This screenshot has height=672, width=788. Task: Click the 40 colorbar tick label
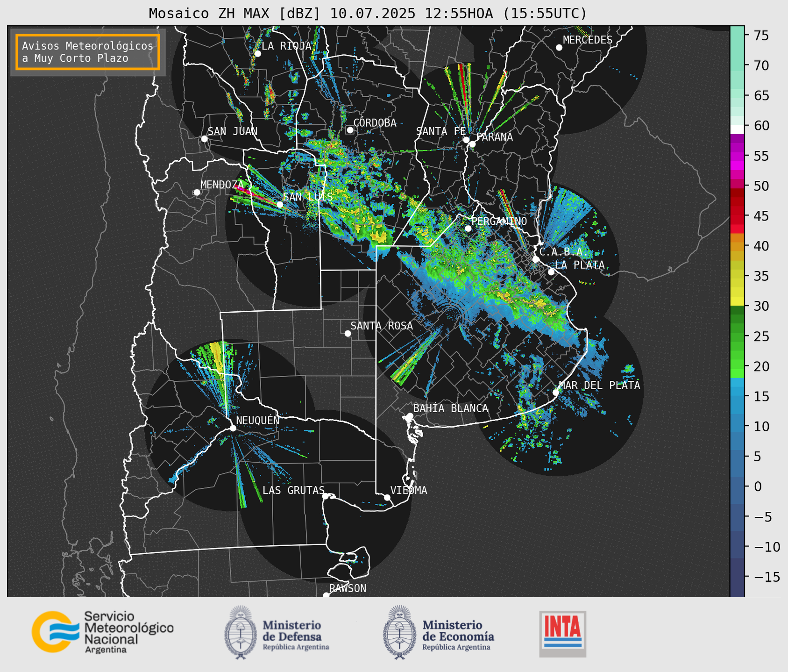(762, 246)
